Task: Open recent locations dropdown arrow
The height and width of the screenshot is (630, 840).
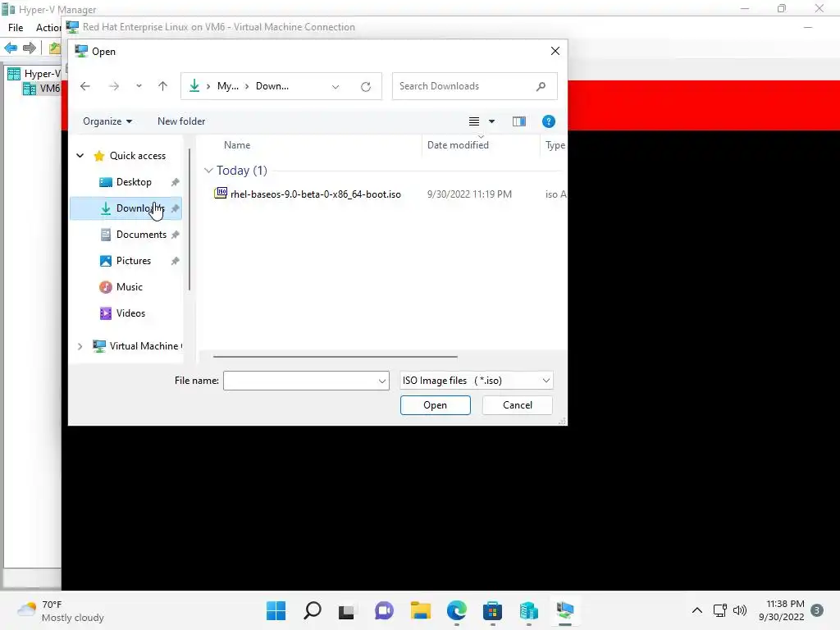Action: 139,86
